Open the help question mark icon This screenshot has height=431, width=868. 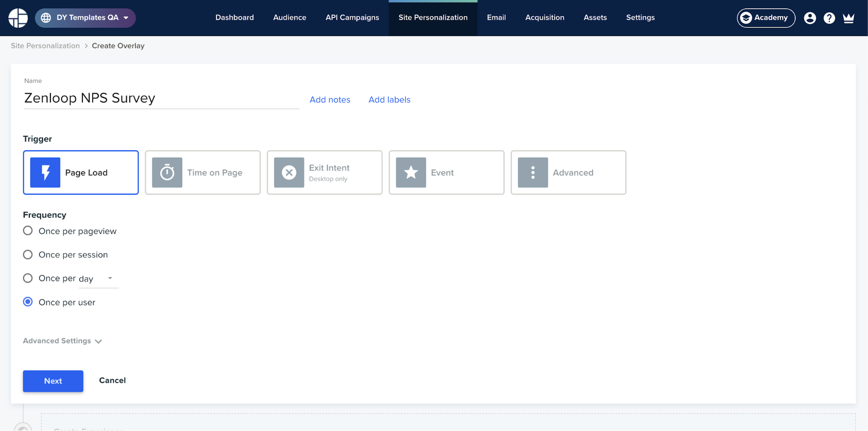tap(829, 18)
